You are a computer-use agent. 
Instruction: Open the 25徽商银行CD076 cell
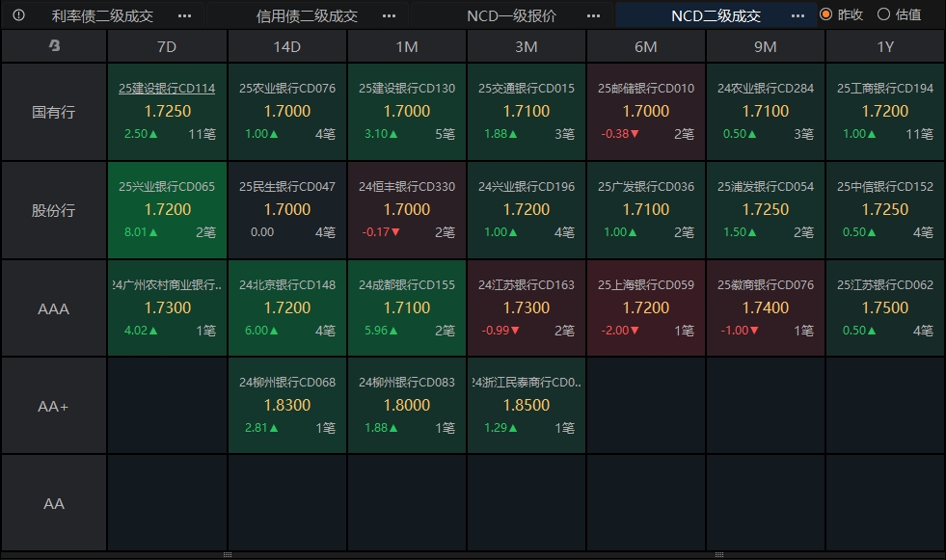765,307
